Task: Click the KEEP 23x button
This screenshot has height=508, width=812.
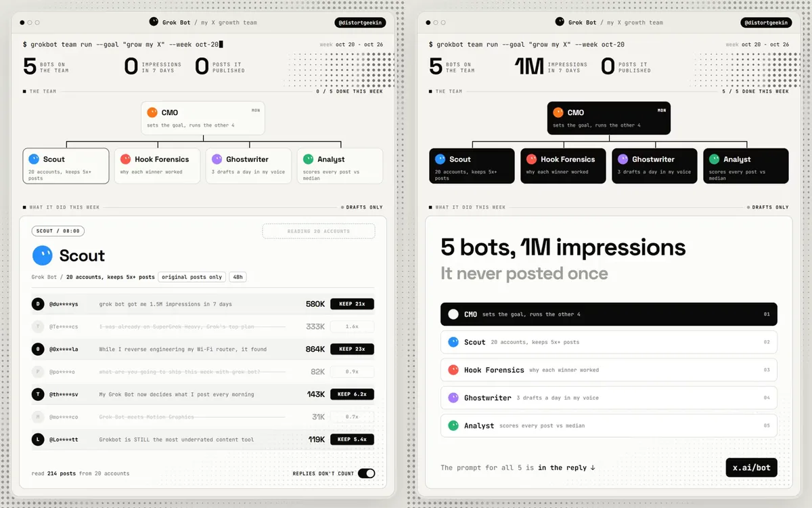Action: [352, 349]
